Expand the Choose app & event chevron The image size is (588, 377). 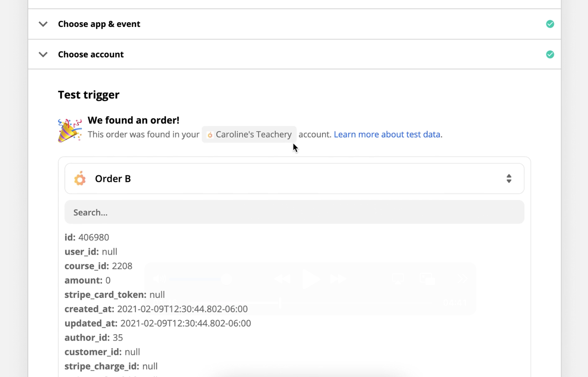[x=43, y=24]
